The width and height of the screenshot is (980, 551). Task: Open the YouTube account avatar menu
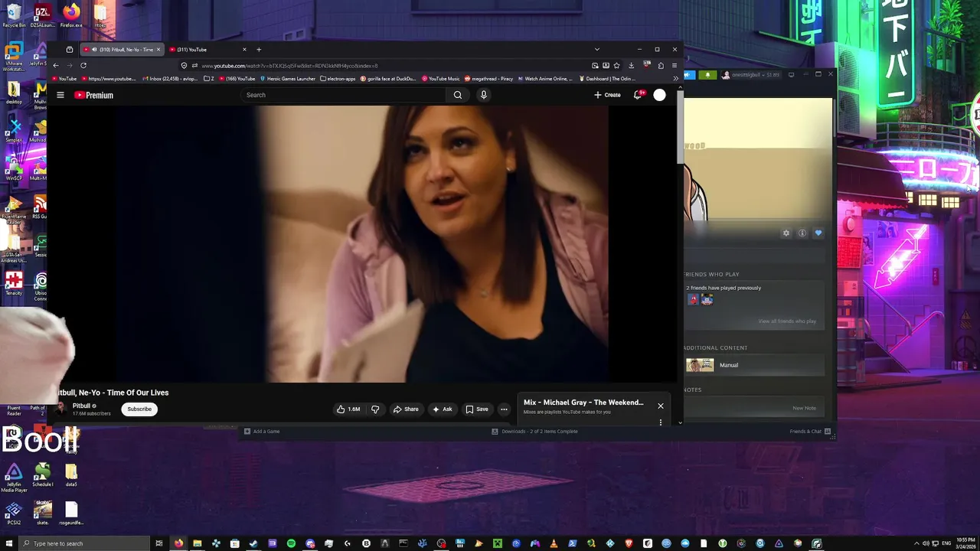[x=659, y=95]
